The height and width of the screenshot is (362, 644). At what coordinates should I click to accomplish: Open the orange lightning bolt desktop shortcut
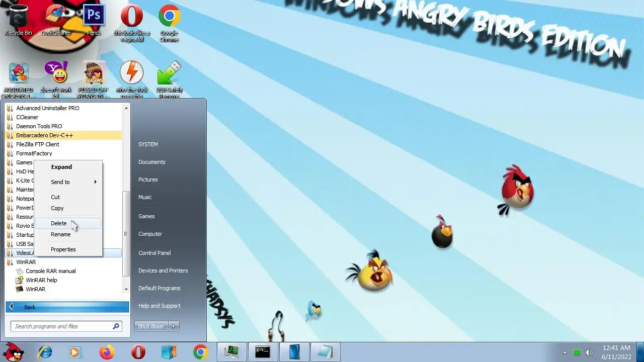131,80
